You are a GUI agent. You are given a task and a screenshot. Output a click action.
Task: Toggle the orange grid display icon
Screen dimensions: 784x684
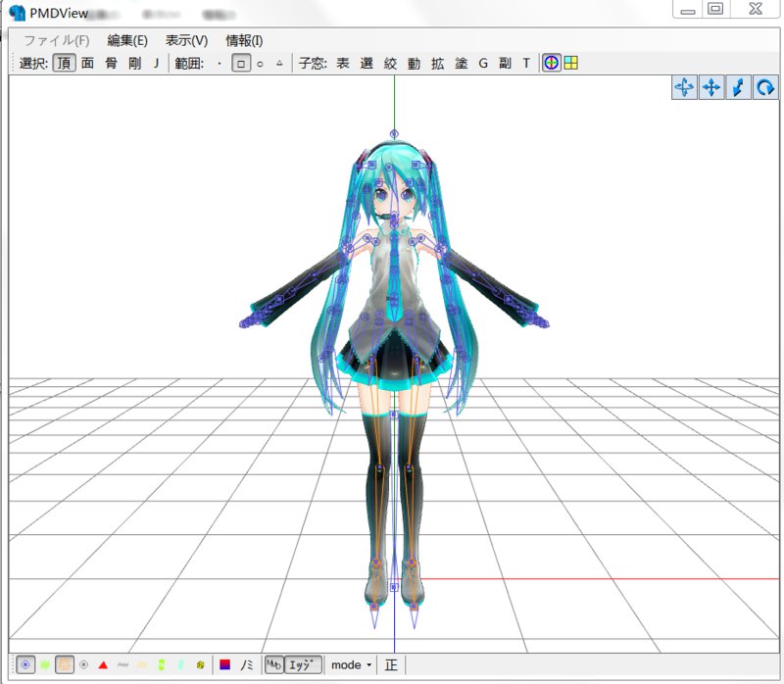click(64, 665)
